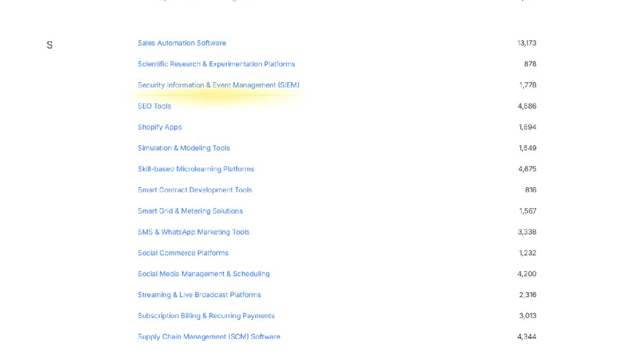This screenshot has height=362, width=644.
Task: Open the Sales Automation Software category
Action: 181,43
